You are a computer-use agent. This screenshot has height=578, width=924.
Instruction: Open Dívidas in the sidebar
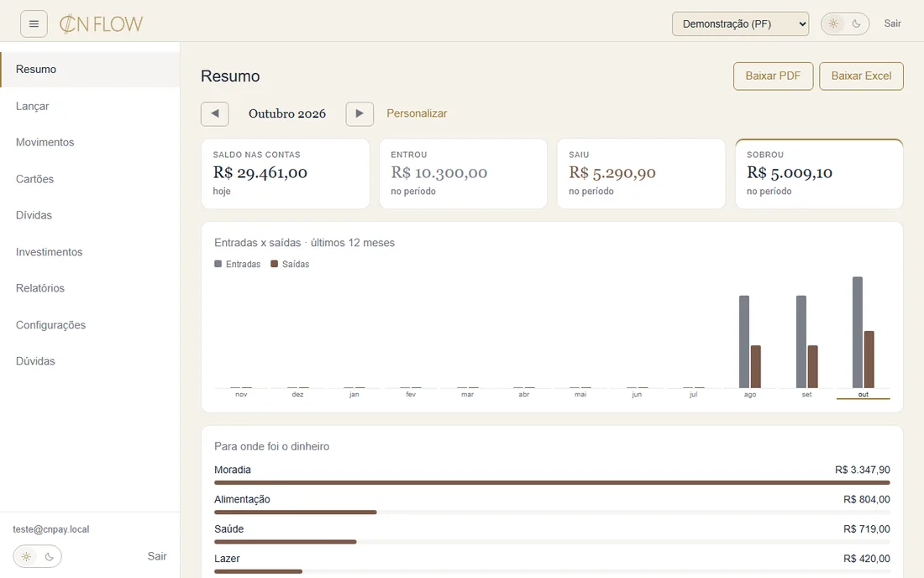(x=90, y=216)
